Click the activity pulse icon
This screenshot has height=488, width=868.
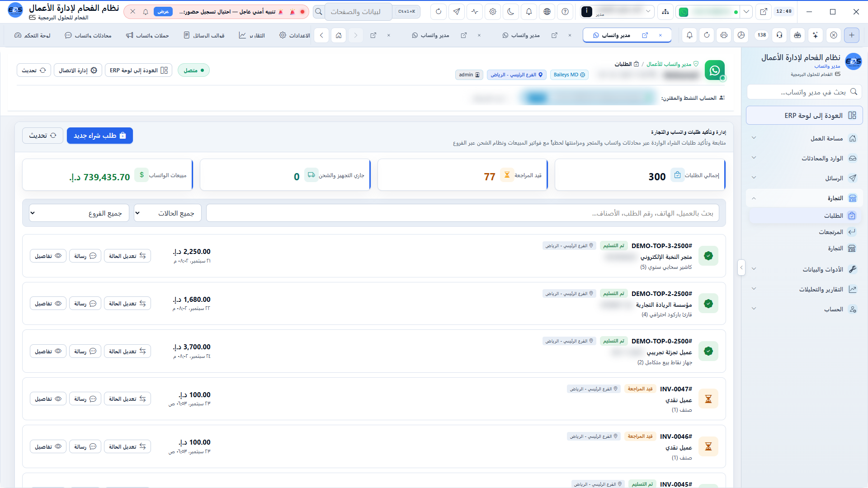475,12
